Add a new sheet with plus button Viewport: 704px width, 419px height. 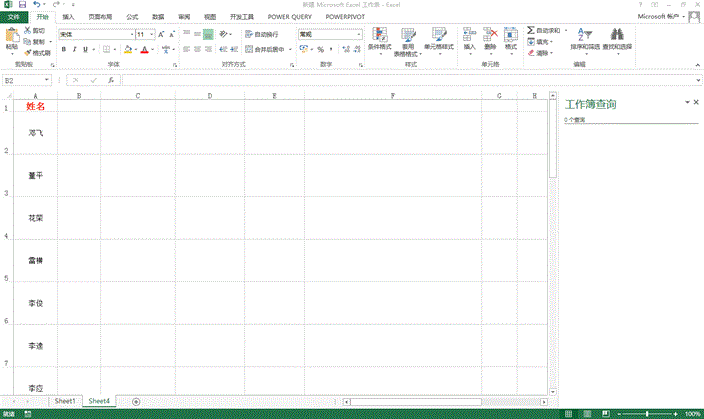click(x=136, y=401)
